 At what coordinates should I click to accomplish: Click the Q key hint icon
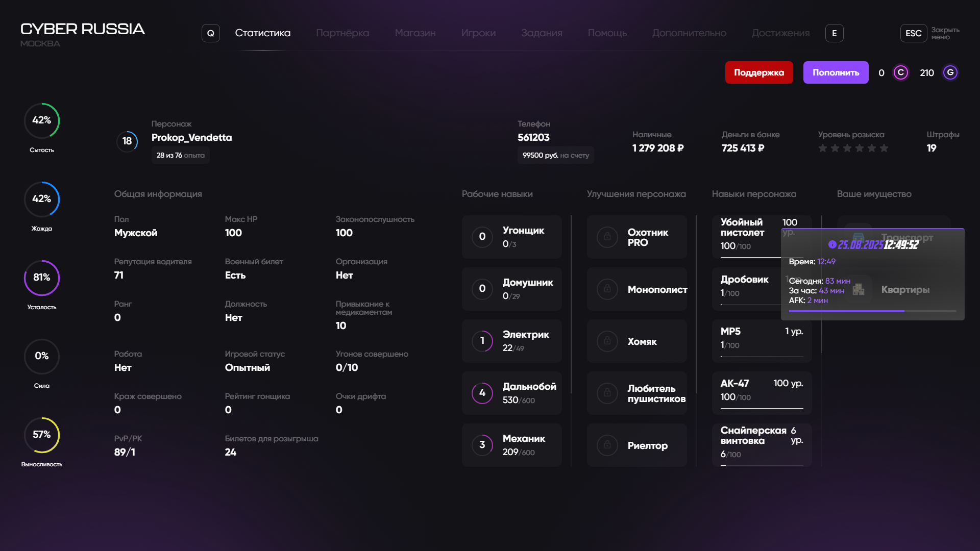tap(211, 33)
